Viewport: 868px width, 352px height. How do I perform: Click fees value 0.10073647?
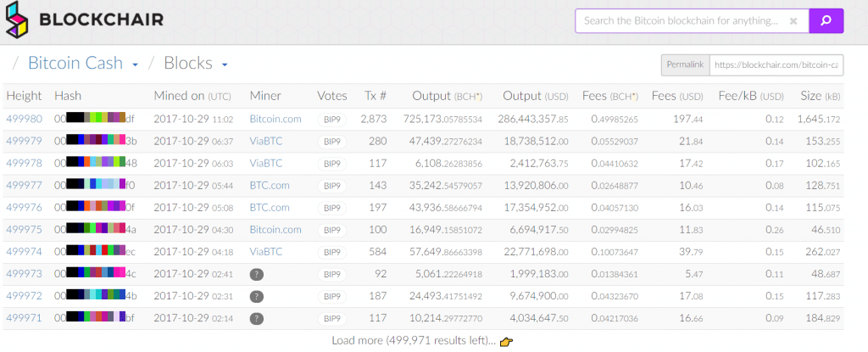pyautogui.click(x=615, y=252)
